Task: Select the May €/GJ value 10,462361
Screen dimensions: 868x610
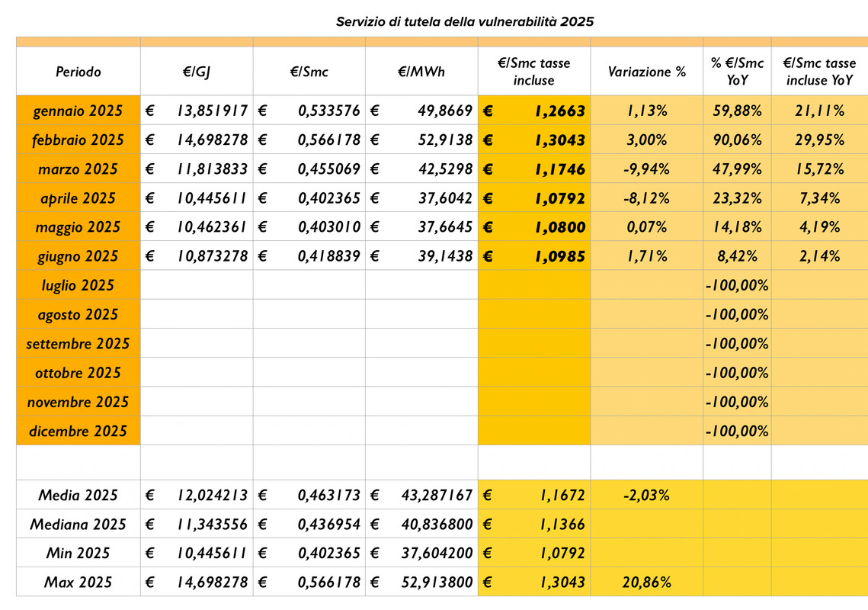Action: 197,226
